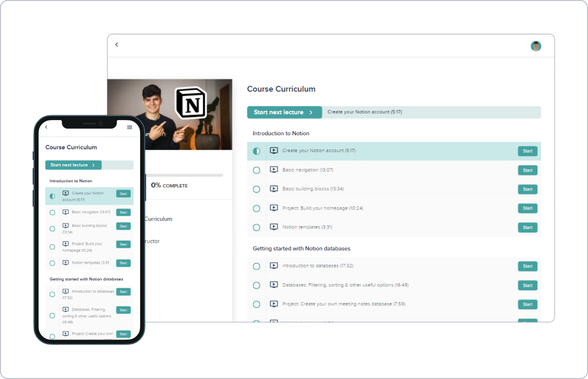Start Introduction to databases lecture on desktop

527,266
